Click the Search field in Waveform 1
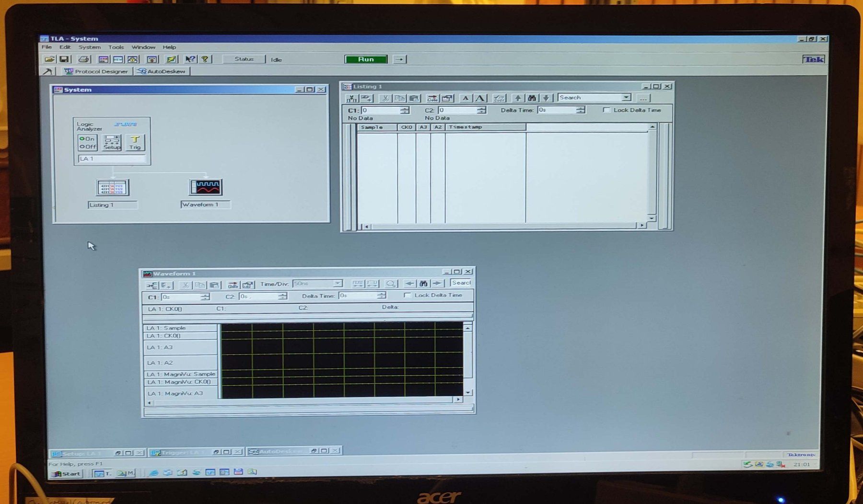The image size is (863, 504). pyautogui.click(x=461, y=283)
